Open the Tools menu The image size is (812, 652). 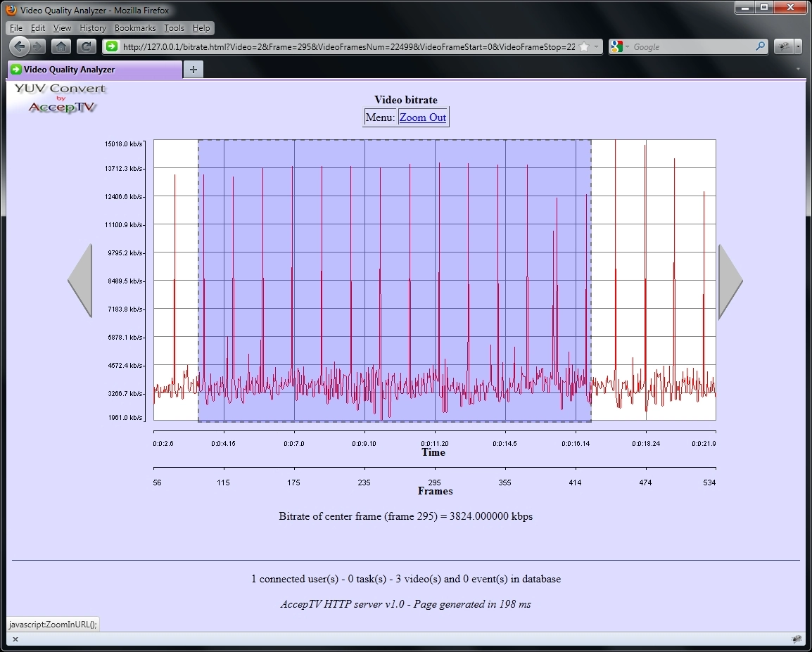click(174, 28)
